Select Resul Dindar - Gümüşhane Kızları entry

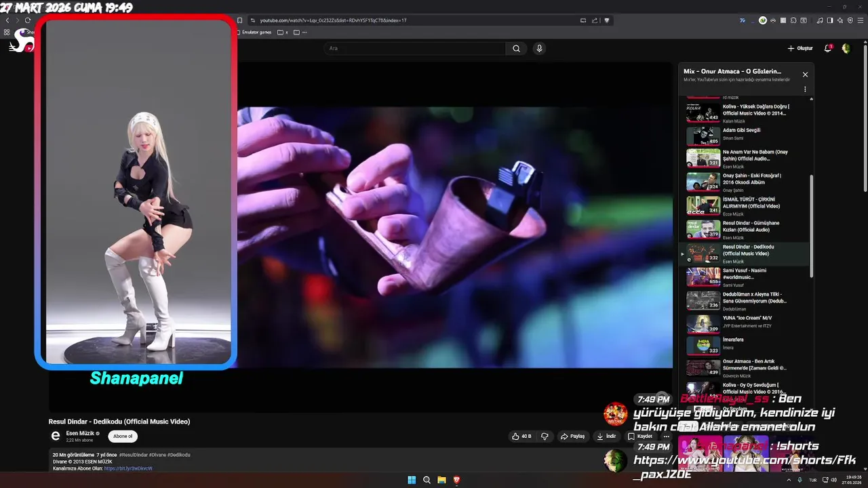pyautogui.click(x=746, y=230)
